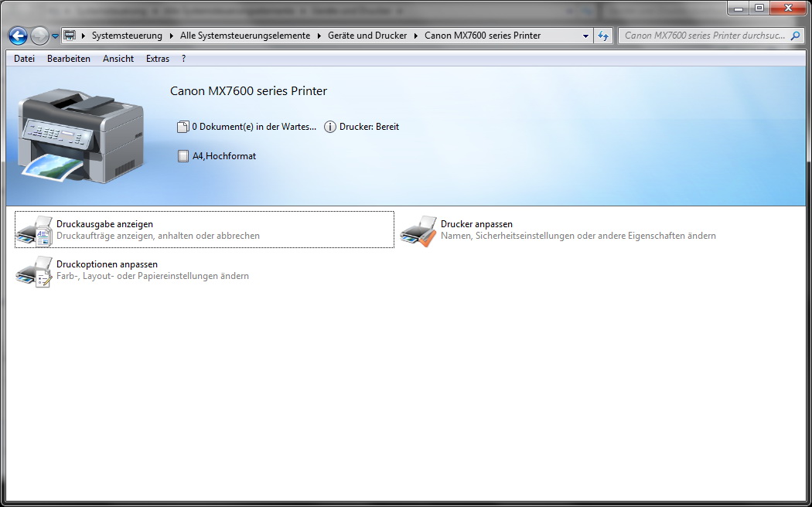The width and height of the screenshot is (812, 507).
Task: Go back with the blue Back arrow
Action: coord(18,36)
